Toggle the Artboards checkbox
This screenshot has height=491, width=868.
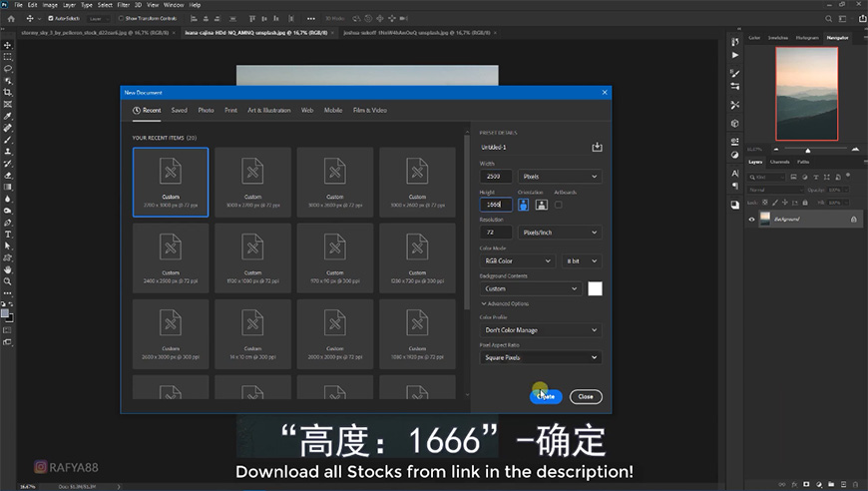pyautogui.click(x=558, y=205)
